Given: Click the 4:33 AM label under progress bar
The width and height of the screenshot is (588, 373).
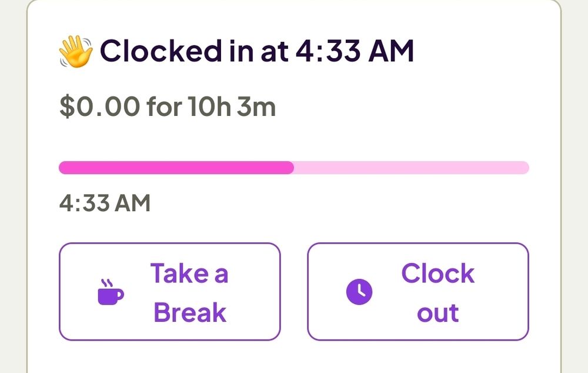Looking at the screenshot, I should (x=105, y=203).
